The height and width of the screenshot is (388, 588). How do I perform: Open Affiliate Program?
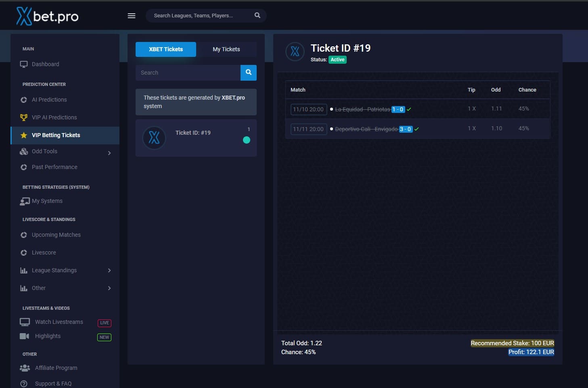click(56, 368)
